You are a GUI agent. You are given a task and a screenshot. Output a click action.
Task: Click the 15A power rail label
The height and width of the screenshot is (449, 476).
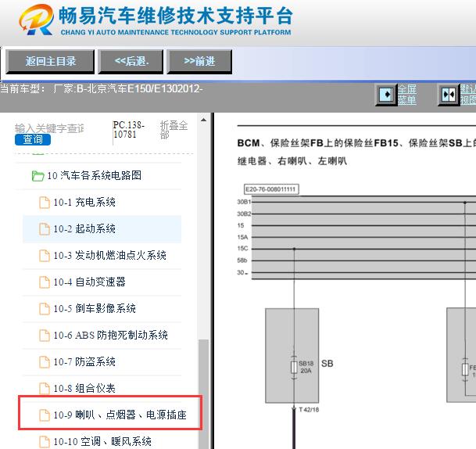242,237
